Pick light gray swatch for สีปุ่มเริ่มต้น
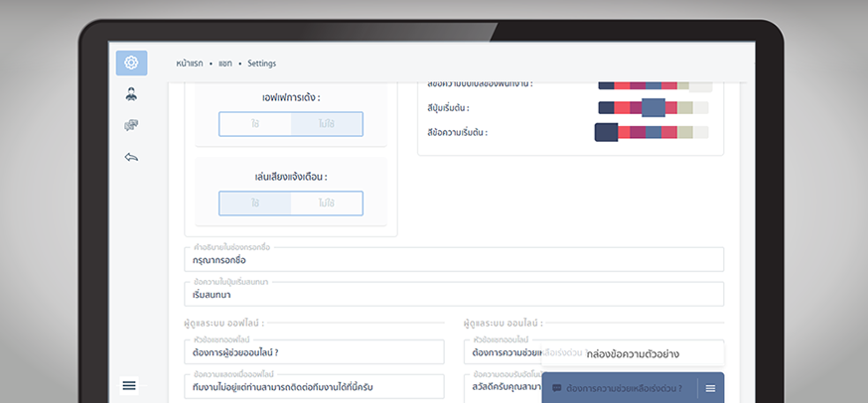Image resolution: width=868 pixels, height=403 pixels. 701,107
